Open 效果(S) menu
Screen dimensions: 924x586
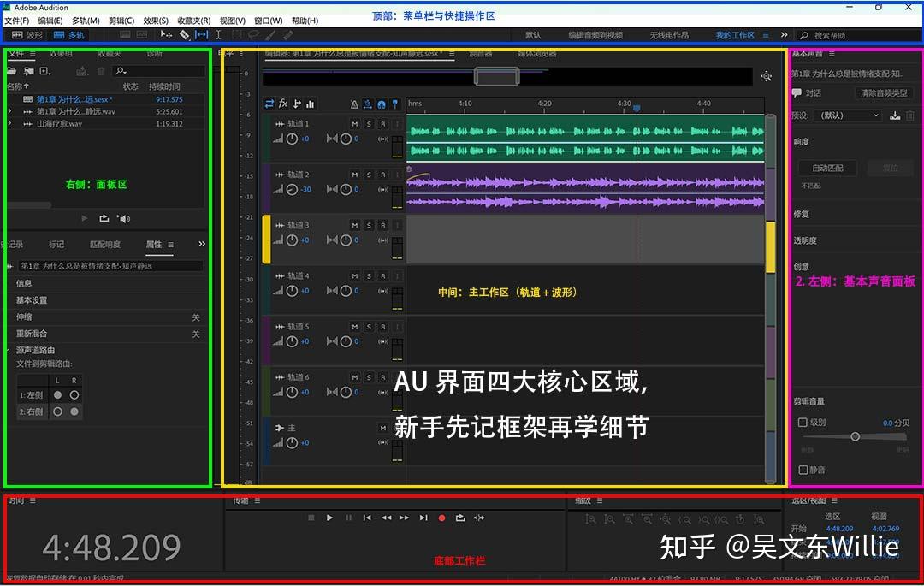pos(156,21)
